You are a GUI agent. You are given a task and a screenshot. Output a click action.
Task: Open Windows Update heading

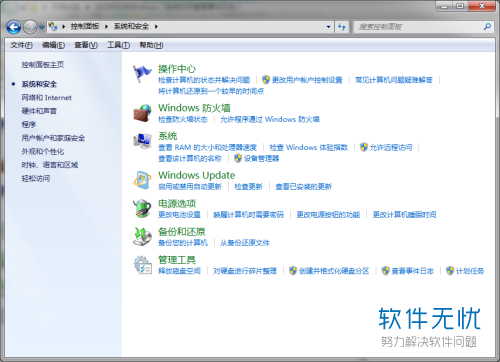[x=197, y=175]
